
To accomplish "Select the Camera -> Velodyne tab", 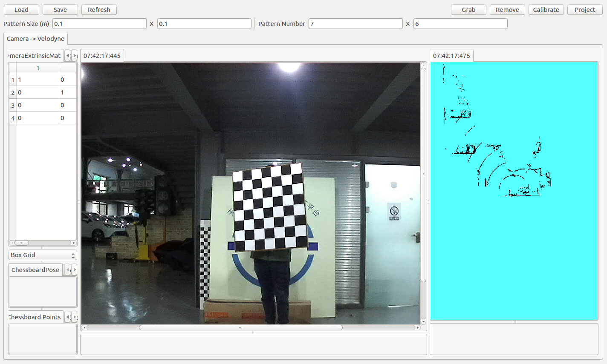I will (35, 39).
